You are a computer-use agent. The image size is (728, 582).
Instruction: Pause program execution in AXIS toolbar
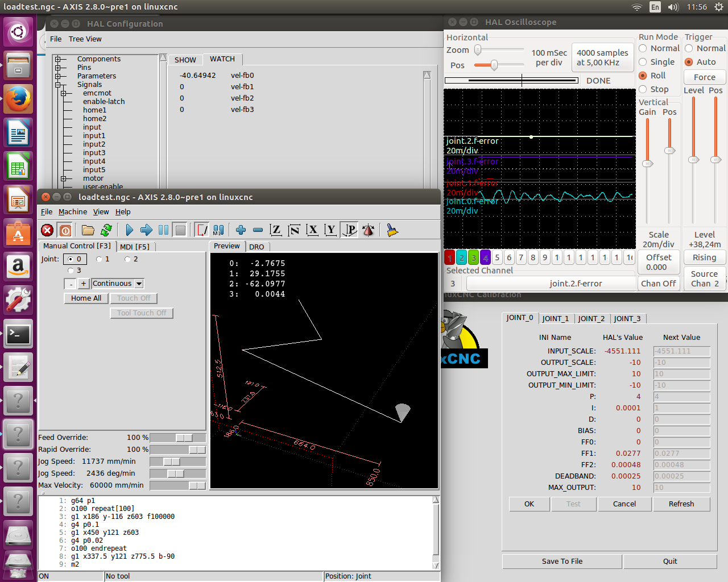click(163, 230)
